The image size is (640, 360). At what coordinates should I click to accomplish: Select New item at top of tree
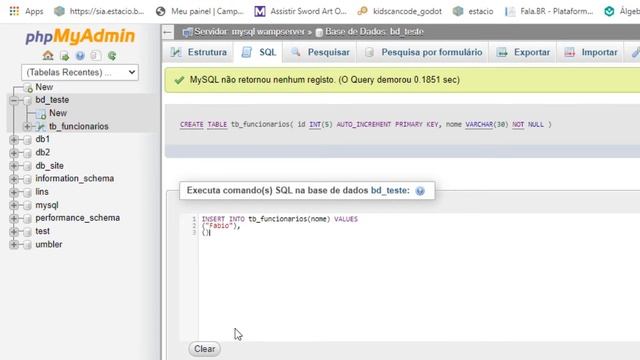click(x=44, y=87)
